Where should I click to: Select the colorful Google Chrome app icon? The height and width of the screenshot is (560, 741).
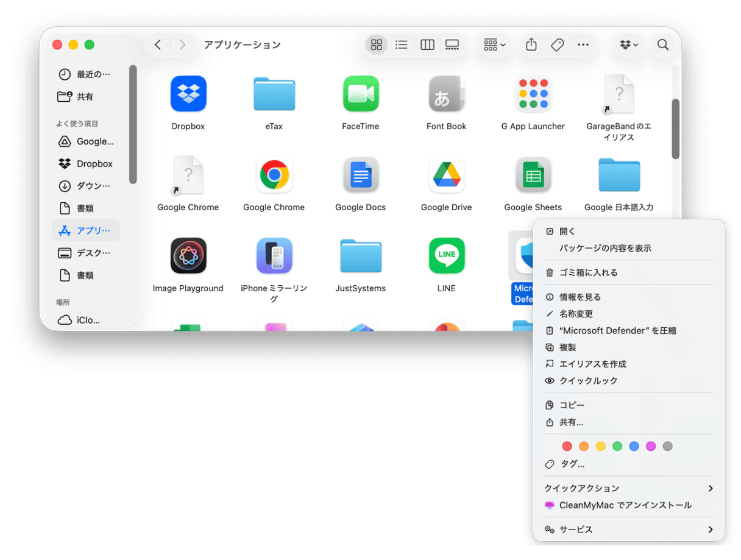coord(274,175)
